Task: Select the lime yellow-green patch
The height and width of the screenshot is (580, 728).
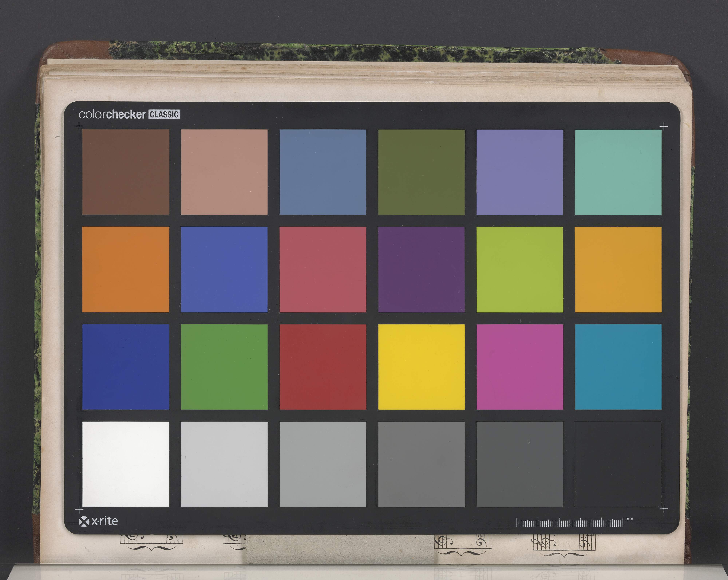Action: pyautogui.click(x=520, y=270)
